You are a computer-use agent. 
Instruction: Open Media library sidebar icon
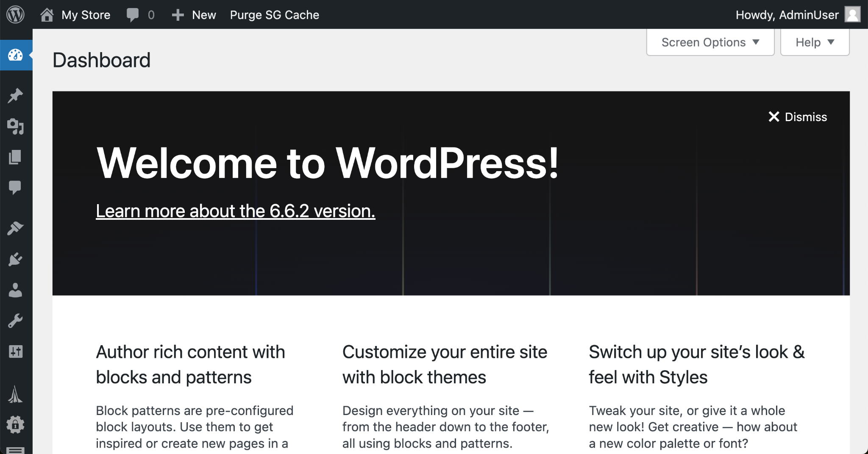coord(16,126)
